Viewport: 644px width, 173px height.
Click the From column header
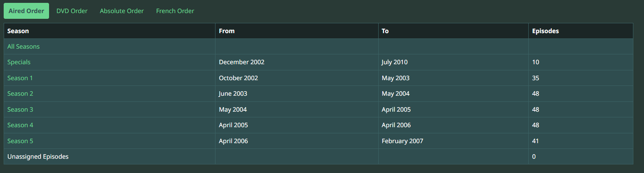pyautogui.click(x=227, y=31)
